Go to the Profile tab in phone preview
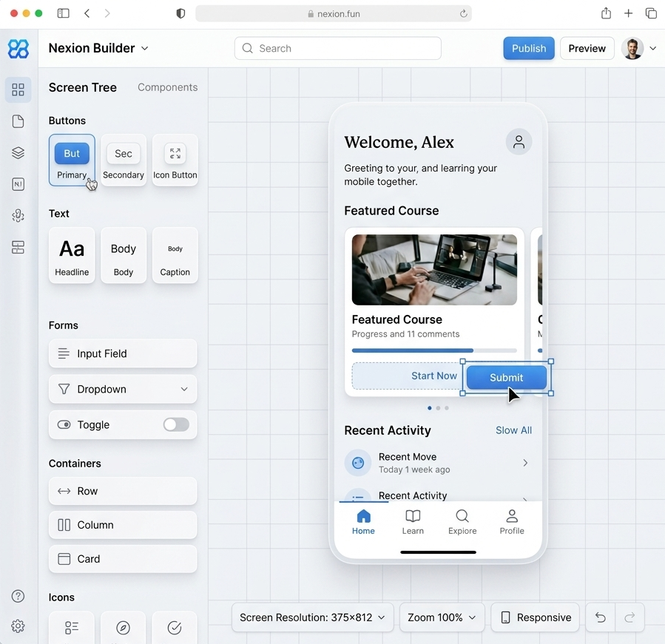The width and height of the screenshot is (665, 644). point(512,522)
